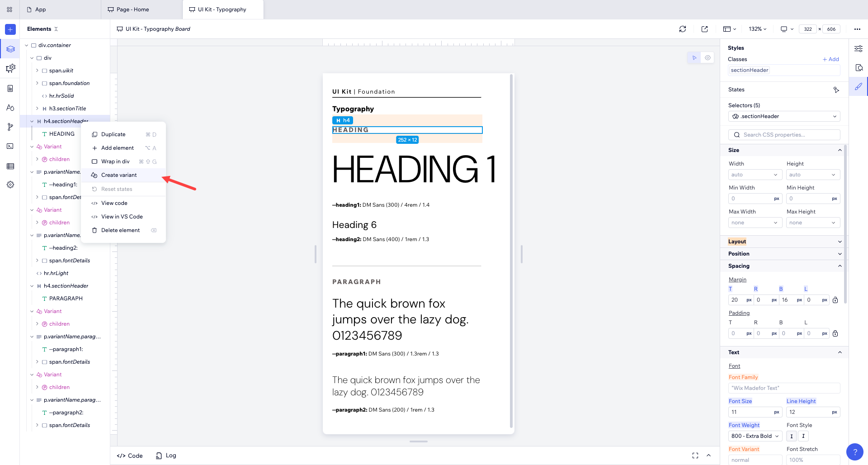Open the Code panel button

[x=130, y=456]
